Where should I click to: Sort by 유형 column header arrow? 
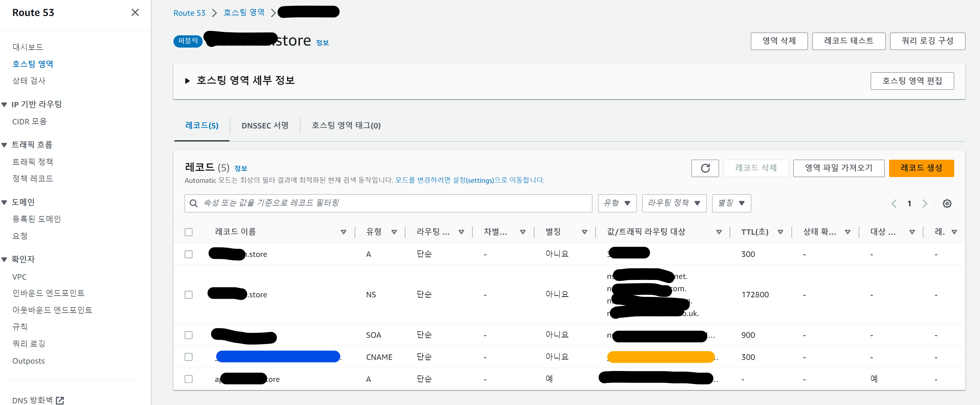click(394, 232)
